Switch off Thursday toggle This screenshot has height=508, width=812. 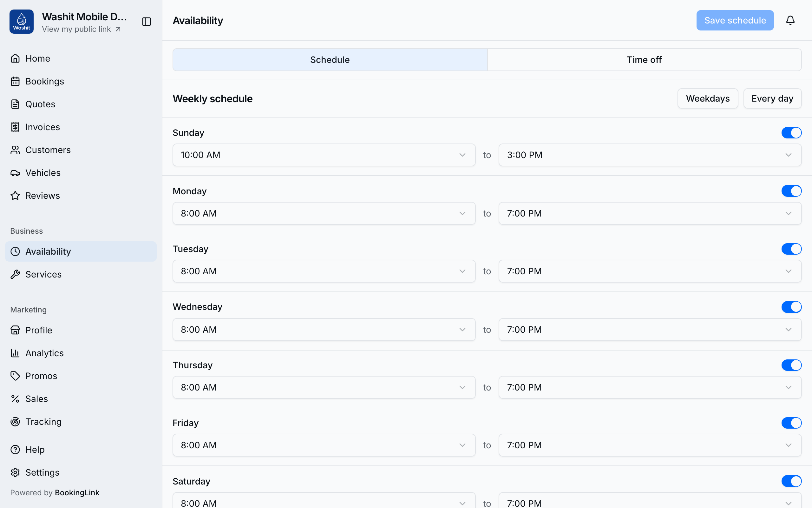click(x=791, y=365)
